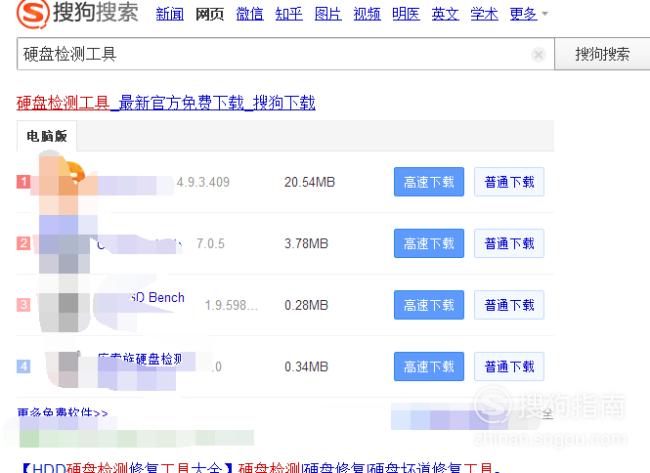
Task: Open the 硬盘检测 software entry in row 4
Action: [140, 359]
